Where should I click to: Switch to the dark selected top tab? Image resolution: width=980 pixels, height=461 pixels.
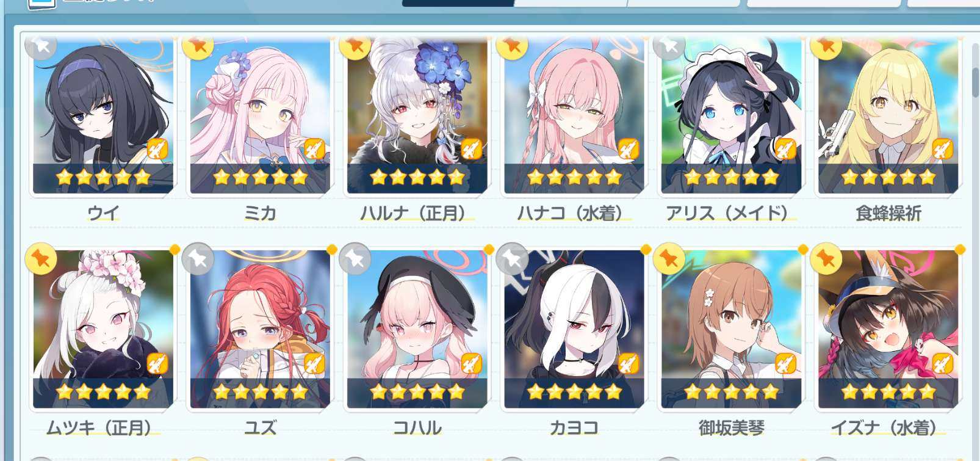click(x=458, y=3)
